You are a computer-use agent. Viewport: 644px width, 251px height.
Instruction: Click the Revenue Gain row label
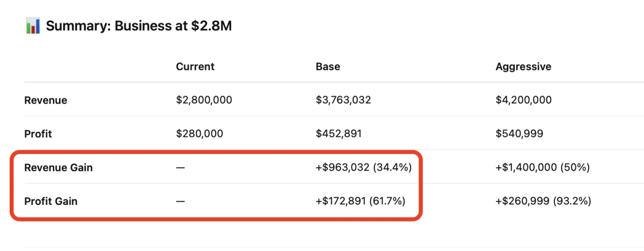click(58, 167)
